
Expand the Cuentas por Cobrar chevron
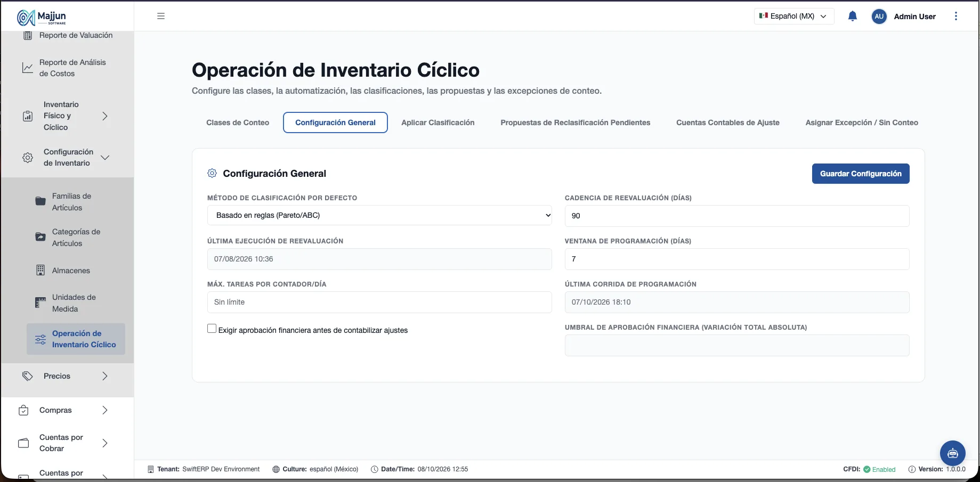pyautogui.click(x=105, y=443)
